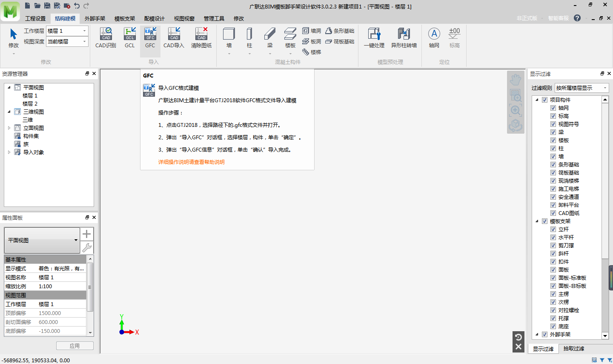Toggle the 轴网 checkbox in display filter
Image resolution: width=613 pixels, height=364 pixels.
(553, 108)
